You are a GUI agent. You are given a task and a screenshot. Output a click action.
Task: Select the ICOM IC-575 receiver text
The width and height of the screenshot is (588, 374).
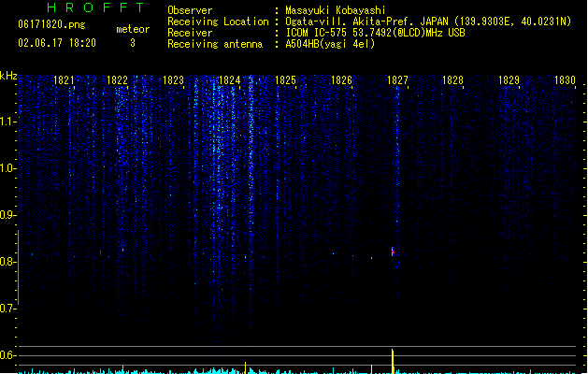pyautogui.click(x=375, y=33)
